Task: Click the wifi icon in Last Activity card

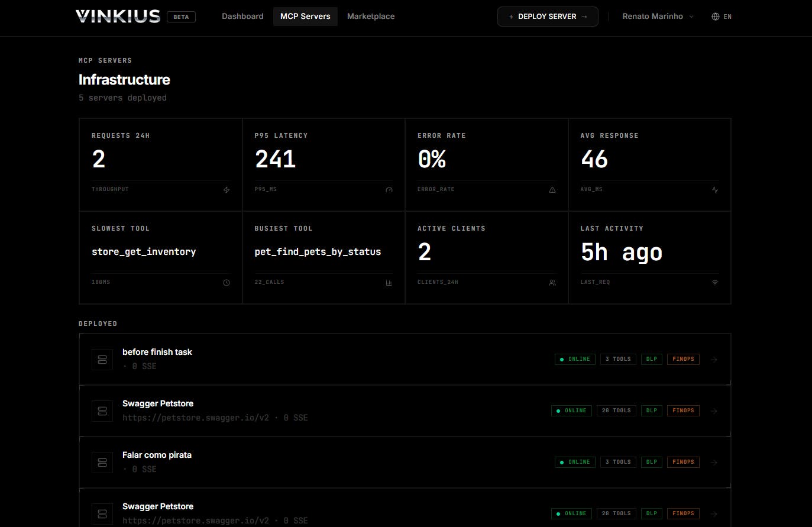Action: tap(715, 283)
